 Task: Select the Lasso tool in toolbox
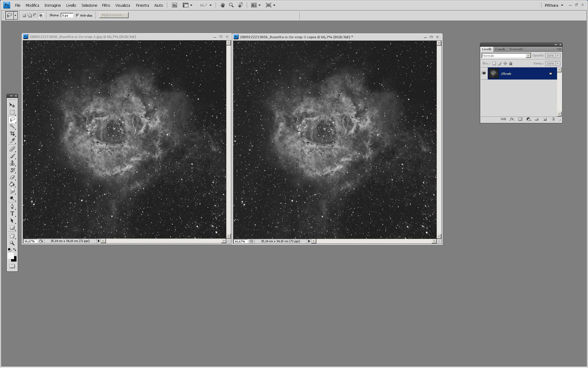coord(12,120)
